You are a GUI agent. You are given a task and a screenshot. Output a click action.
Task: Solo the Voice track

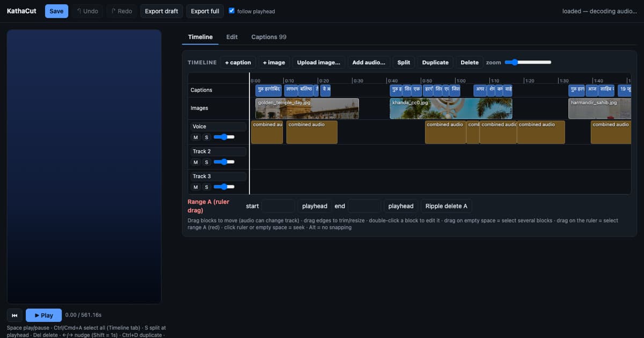tap(206, 137)
